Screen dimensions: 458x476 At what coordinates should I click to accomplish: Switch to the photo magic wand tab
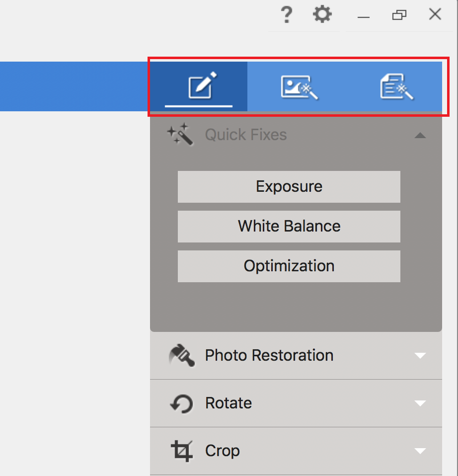(299, 86)
